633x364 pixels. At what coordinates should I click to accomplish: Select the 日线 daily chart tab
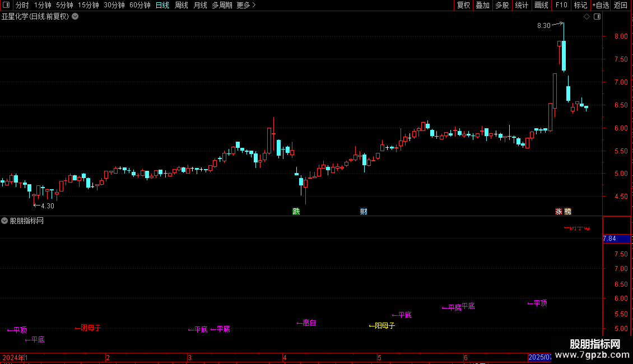pos(162,5)
